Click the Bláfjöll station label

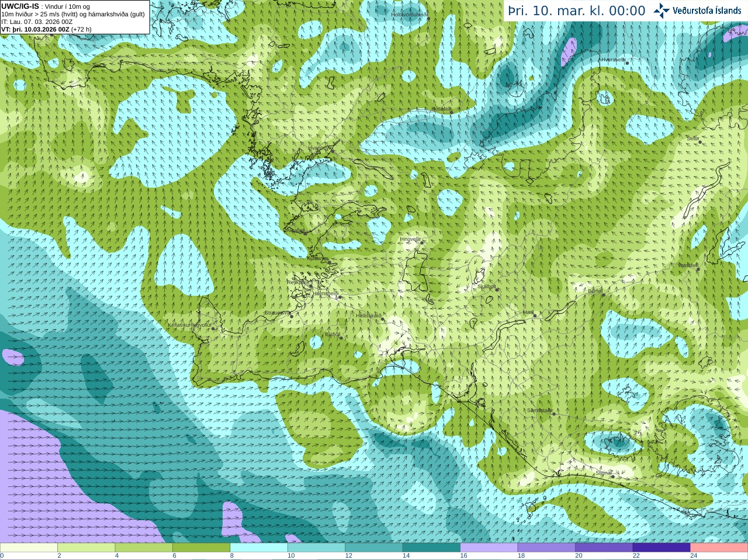click(333, 334)
